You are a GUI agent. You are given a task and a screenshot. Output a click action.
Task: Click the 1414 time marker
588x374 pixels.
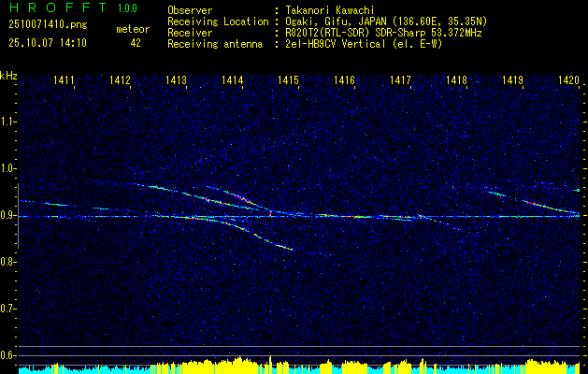pos(232,79)
